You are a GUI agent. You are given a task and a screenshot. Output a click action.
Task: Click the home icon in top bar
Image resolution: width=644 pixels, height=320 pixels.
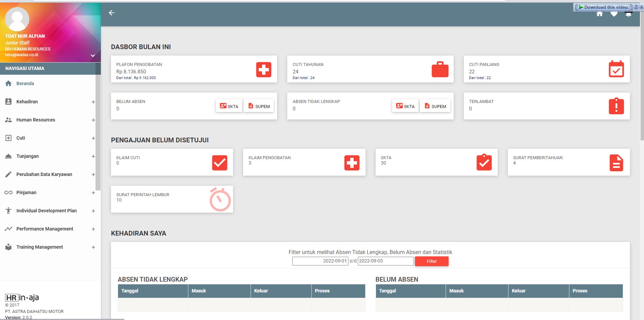pos(599,14)
